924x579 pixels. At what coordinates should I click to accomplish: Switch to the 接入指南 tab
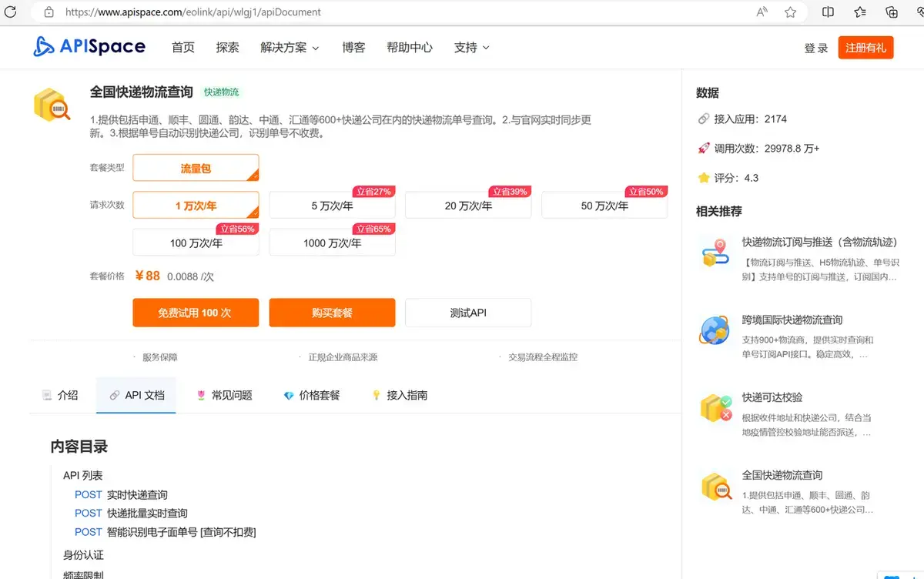[399, 395]
